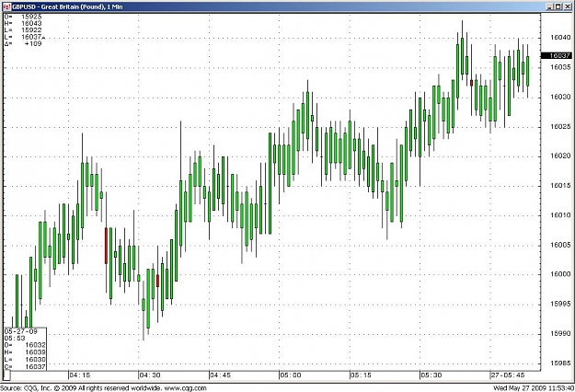Select the 16005 price axis label
Viewport: 575px width, 392px height.
tap(560, 245)
